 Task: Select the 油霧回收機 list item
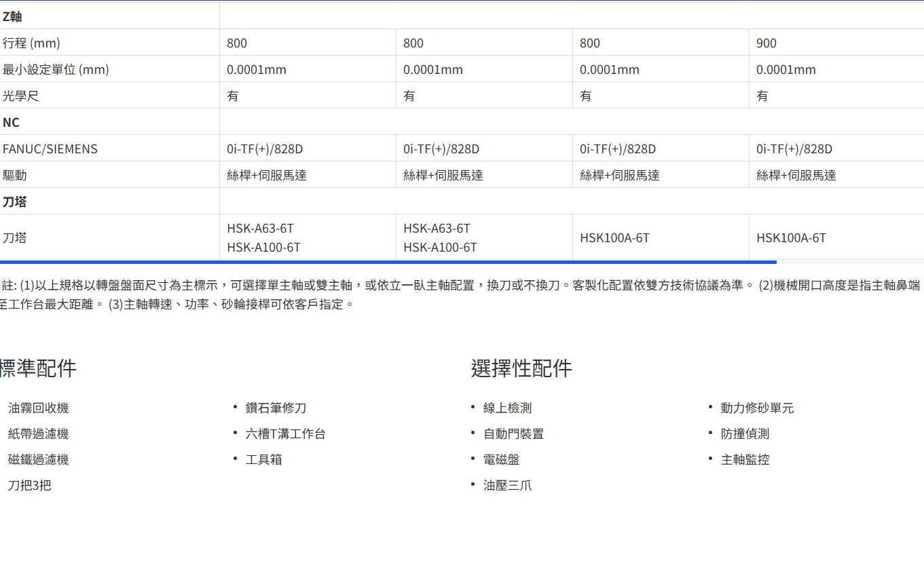click(38, 408)
